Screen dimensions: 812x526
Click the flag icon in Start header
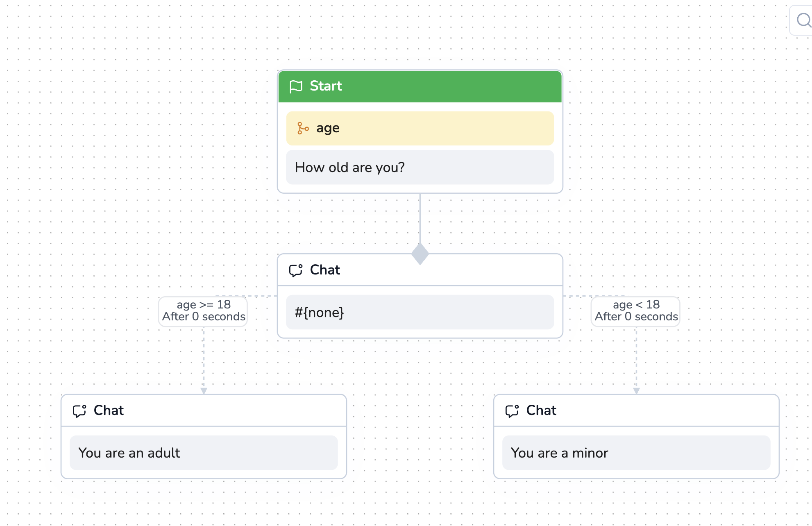pyautogui.click(x=296, y=86)
